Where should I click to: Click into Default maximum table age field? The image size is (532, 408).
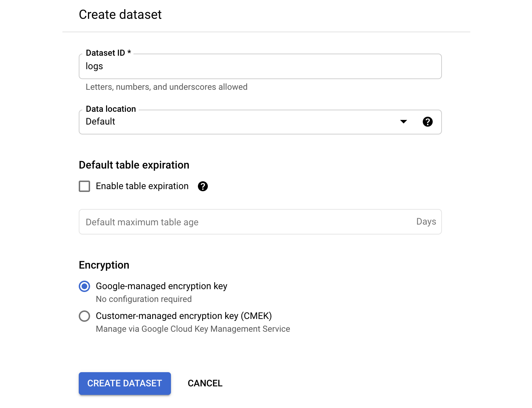pyautogui.click(x=245, y=222)
